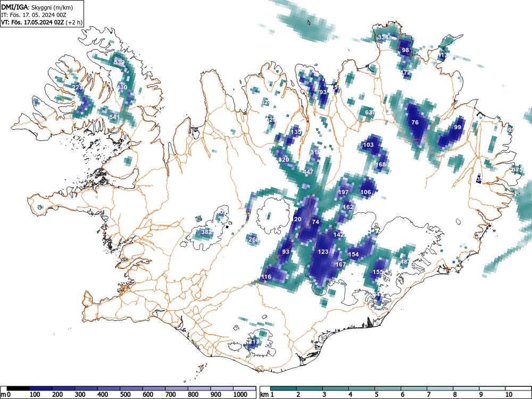This screenshot has width=532, height=399.
Task: Click the 123 label over the glacier
Action: click(x=323, y=252)
